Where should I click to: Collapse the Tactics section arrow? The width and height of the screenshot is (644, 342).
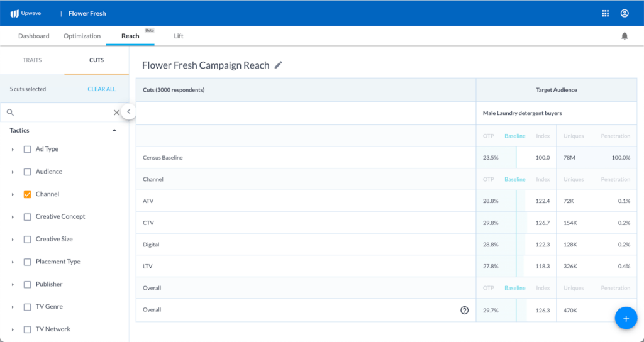click(x=114, y=130)
